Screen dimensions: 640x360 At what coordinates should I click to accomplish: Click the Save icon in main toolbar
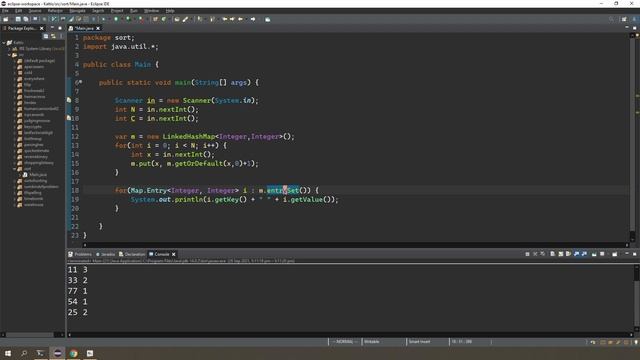coord(18,19)
